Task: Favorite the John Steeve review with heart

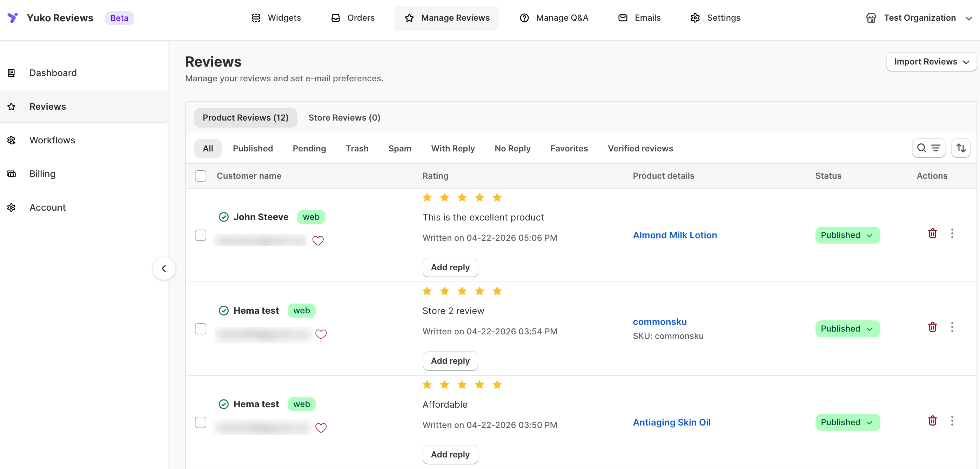Action: click(318, 240)
